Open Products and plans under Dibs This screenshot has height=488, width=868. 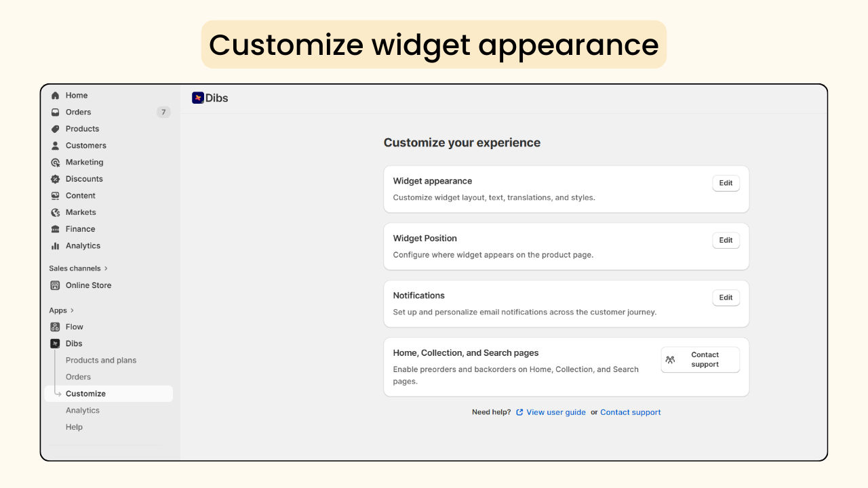(x=100, y=360)
